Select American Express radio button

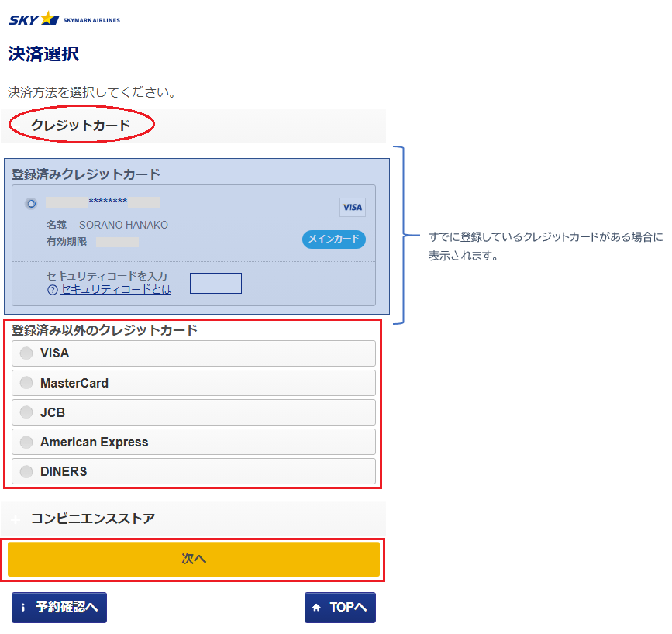tap(26, 442)
